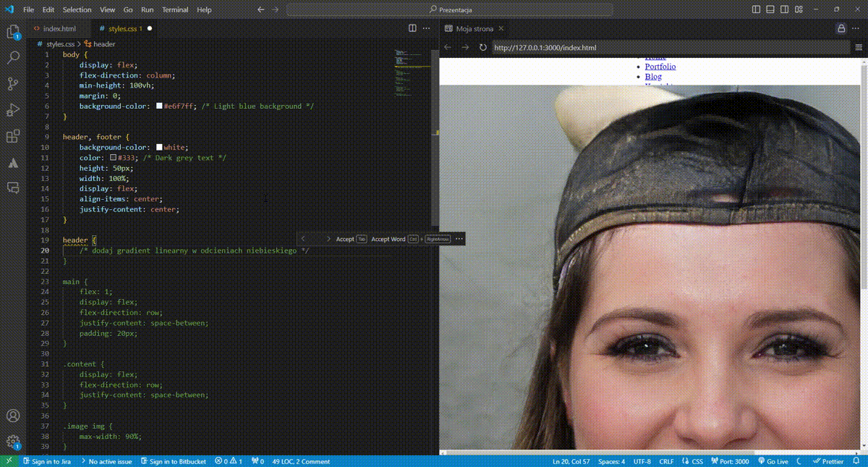Open the Atlassian extension icon in activity bar
The height and width of the screenshot is (467, 868).
[13, 162]
